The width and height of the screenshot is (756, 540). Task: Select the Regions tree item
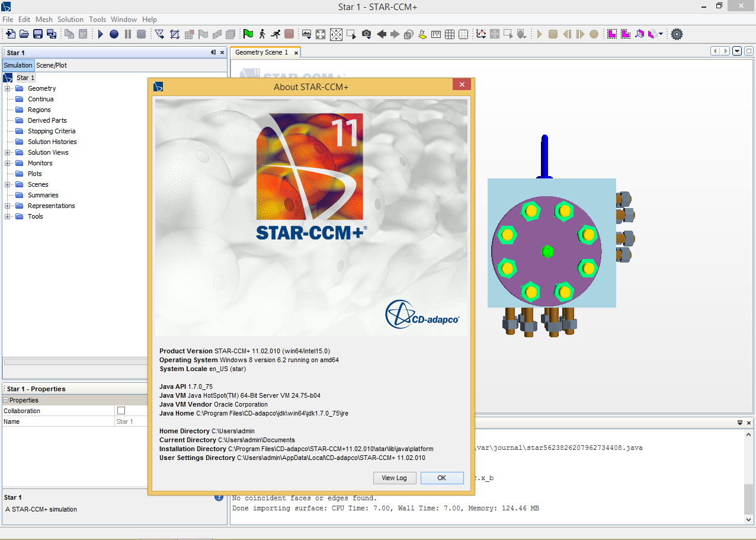(x=39, y=110)
